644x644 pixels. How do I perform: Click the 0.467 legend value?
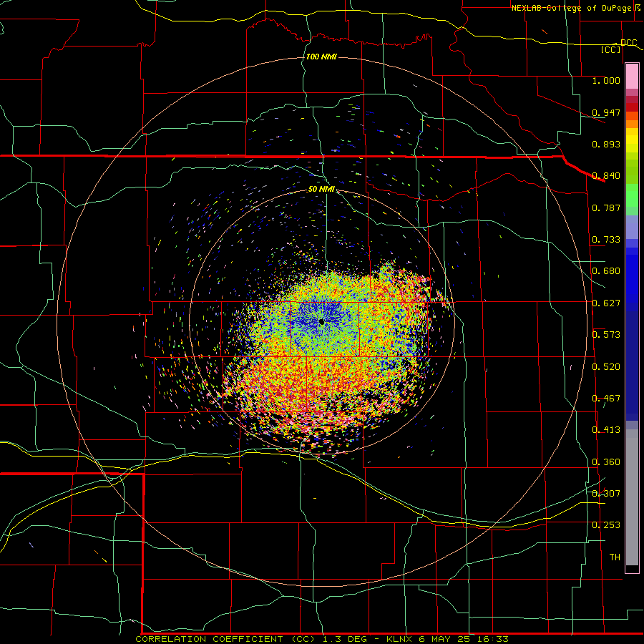(x=606, y=399)
